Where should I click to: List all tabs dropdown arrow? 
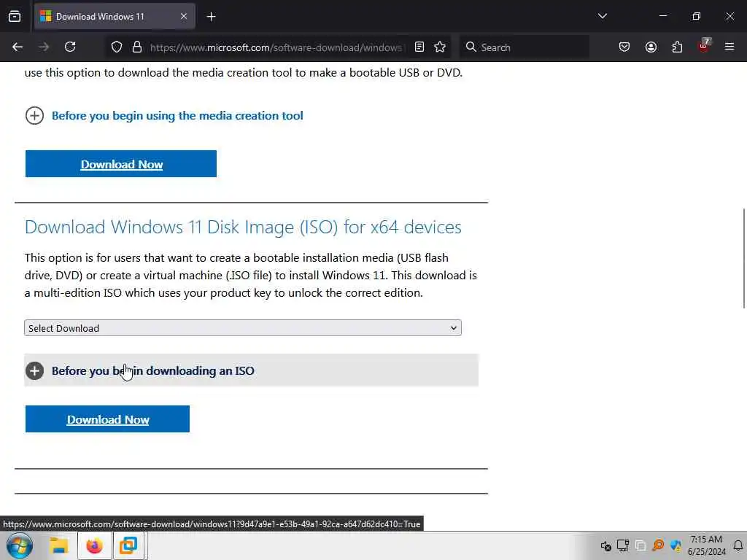(603, 16)
